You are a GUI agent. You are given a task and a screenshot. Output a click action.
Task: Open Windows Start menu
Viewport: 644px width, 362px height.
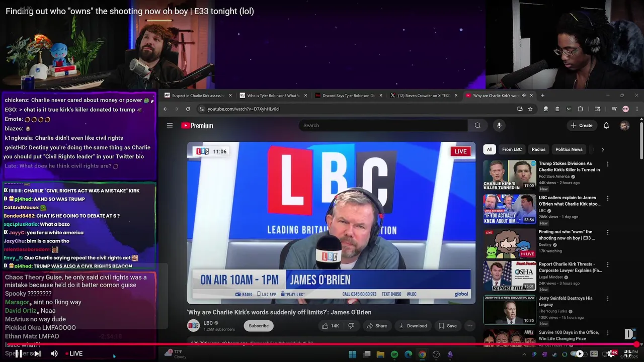pyautogui.click(x=352, y=354)
